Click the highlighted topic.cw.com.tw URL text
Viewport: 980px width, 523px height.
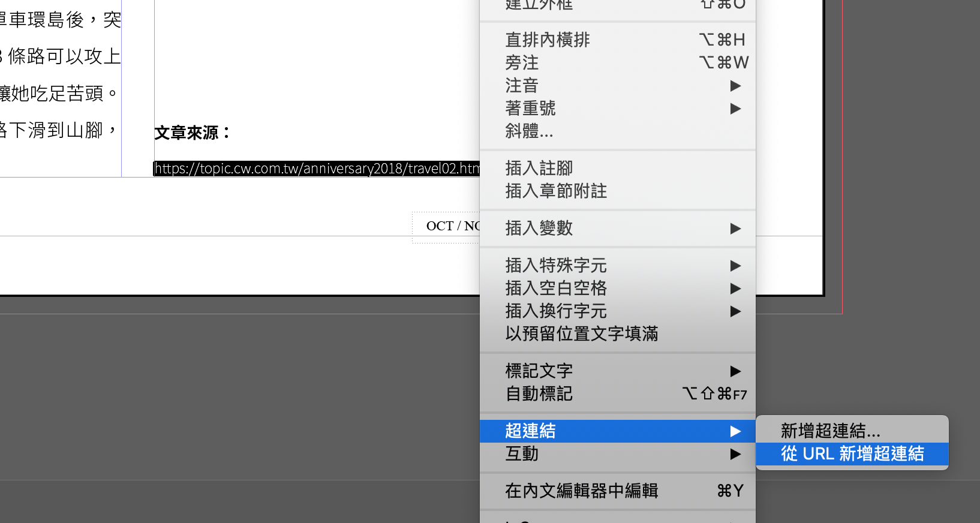(317, 169)
